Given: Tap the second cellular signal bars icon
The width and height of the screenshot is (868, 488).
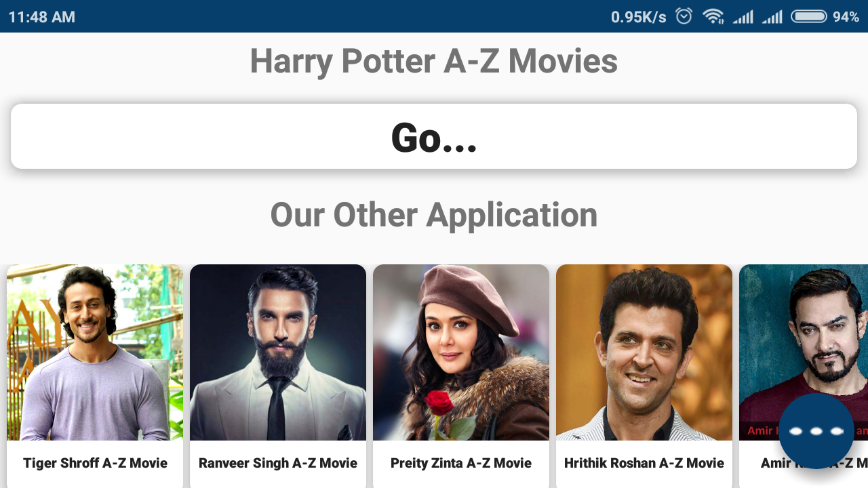Looking at the screenshot, I should [x=772, y=16].
